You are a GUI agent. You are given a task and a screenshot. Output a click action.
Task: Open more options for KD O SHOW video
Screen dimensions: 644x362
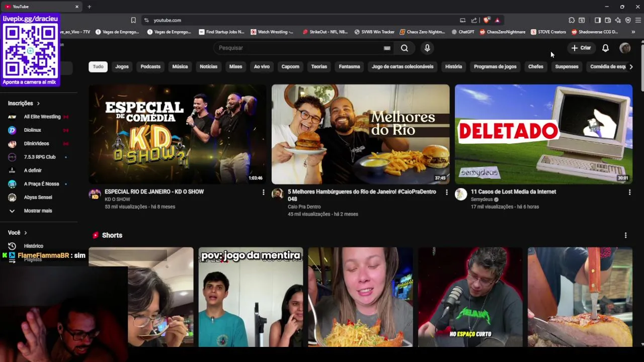[x=263, y=192]
